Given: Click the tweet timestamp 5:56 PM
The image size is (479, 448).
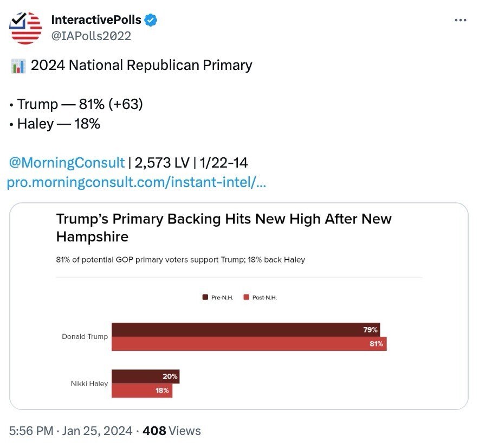Looking at the screenshot, I should tap(32, 431).
